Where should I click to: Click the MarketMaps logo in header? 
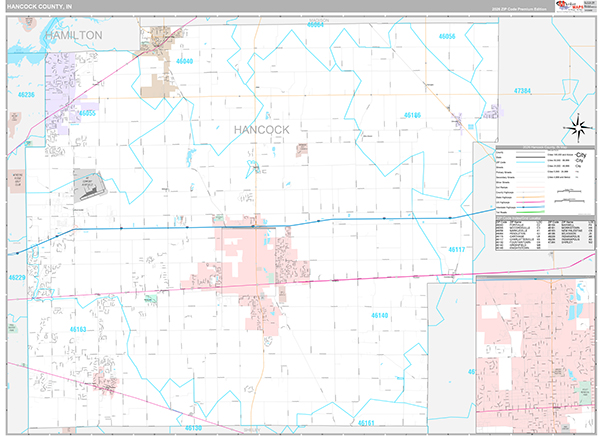pyautogui.click(x=566, y=6)
